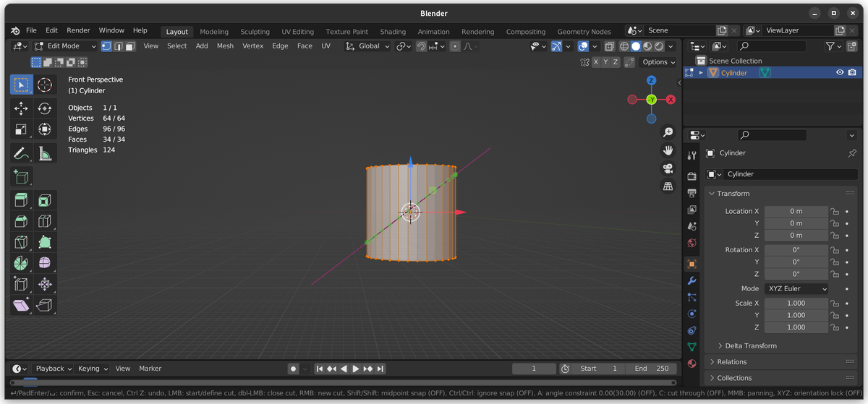Select the Add Cube tool
This screenshot has height=404, width=868.
[21, 176]
